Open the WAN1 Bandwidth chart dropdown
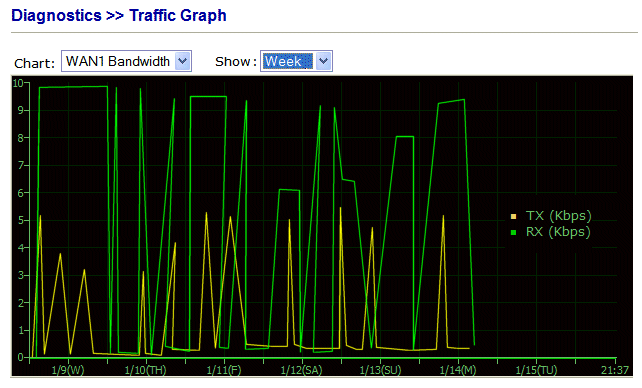Viewport: 642px width, 388px height. click(x=126, y=61)
